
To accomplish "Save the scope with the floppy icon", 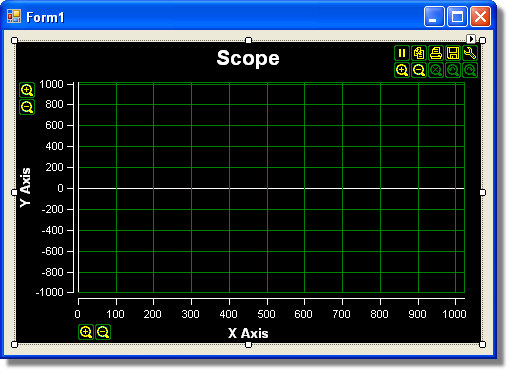I will point(453,53).
